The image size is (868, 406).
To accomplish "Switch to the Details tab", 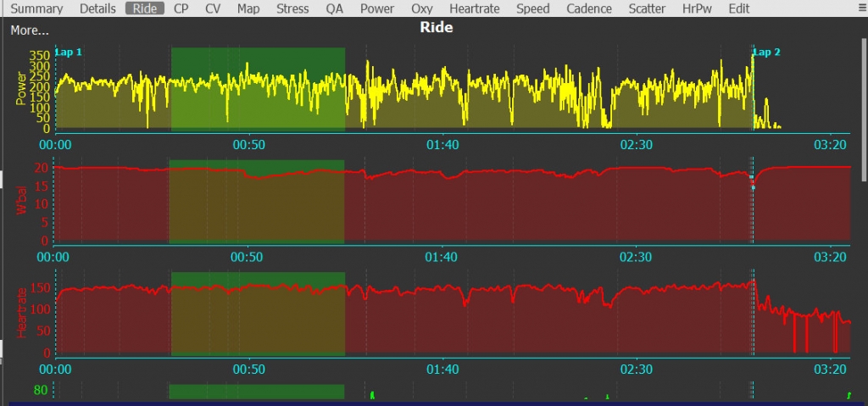I will 97,8.
